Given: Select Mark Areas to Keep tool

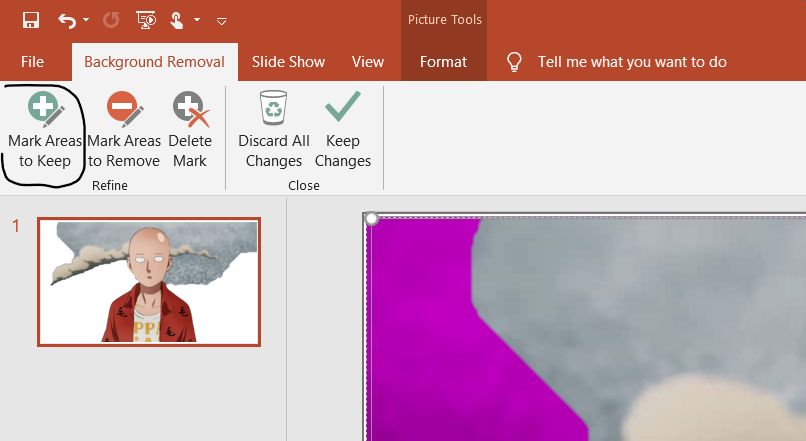Looking at the screenshot, I should pyautogui.click(x=45, y=130).
